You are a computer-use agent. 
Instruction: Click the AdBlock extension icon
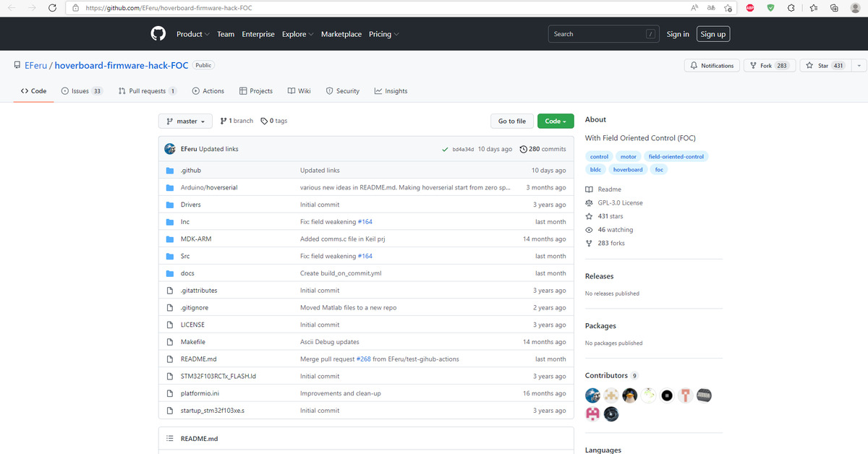pos(750,8)
